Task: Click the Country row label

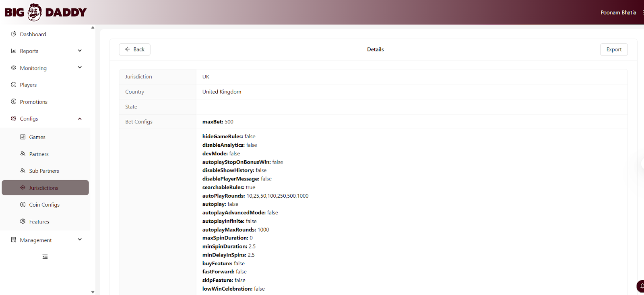Action: (x=134, y=92)
